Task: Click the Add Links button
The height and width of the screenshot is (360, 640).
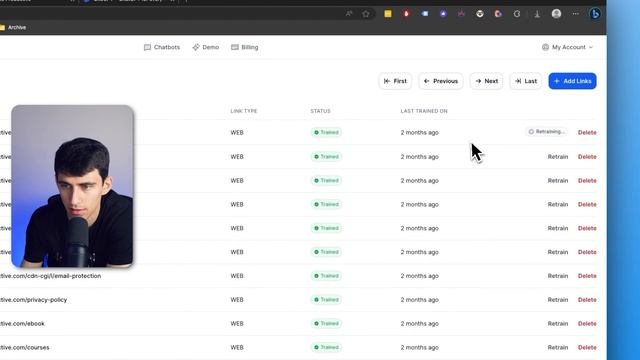Action: pyautogui.click(x=572, y=81)
